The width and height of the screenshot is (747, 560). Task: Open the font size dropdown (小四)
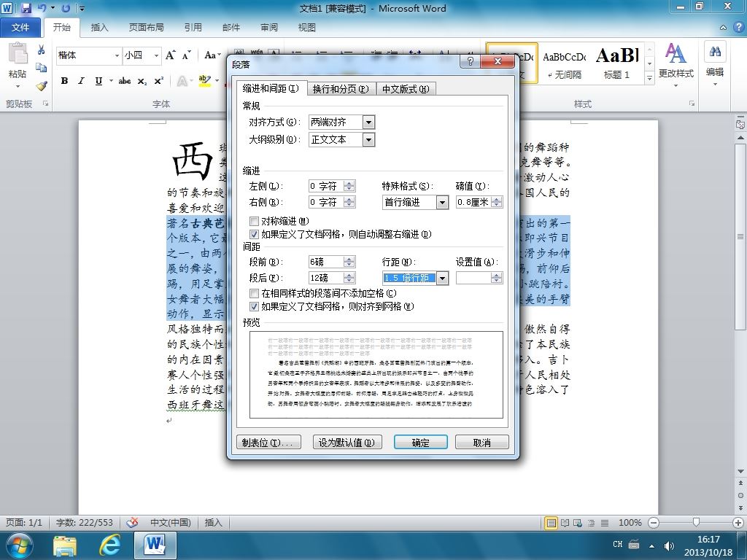click(x=156, y=55)
